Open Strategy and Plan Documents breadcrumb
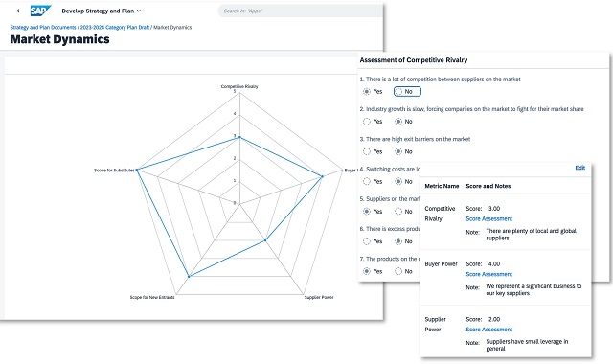 coord(43,28)
